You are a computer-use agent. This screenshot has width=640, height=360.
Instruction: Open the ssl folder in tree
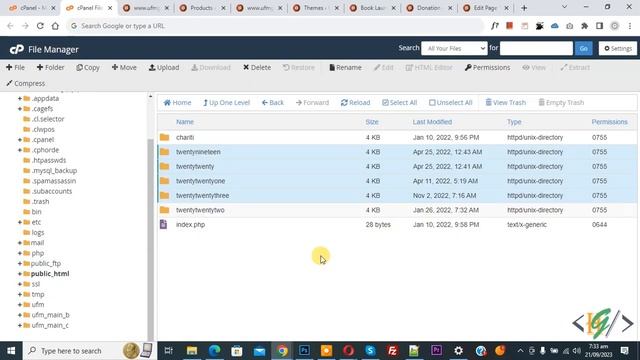(x=36, y=284)
